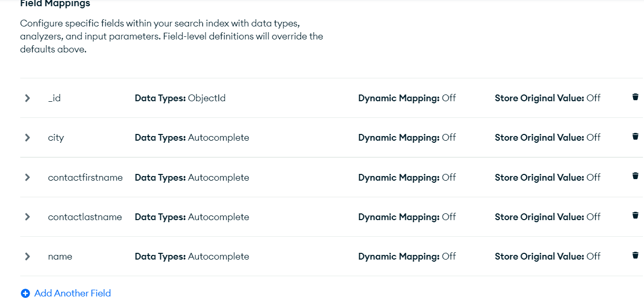Image resolution: width=644 pixels, height=298 pixels.
Task: Select the _id field name
Action: click(x=54, y=98)
